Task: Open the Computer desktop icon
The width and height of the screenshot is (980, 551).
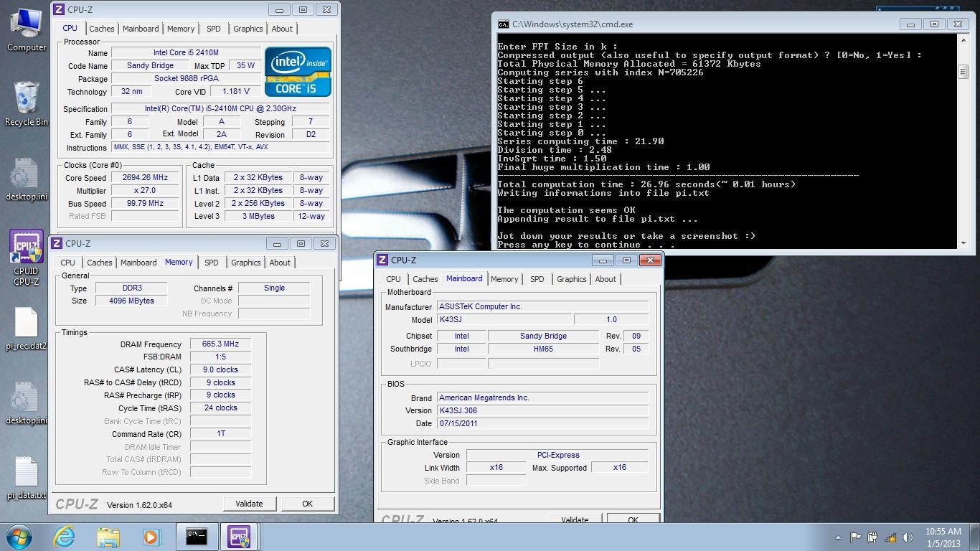Action: click(x=27, y=30)
